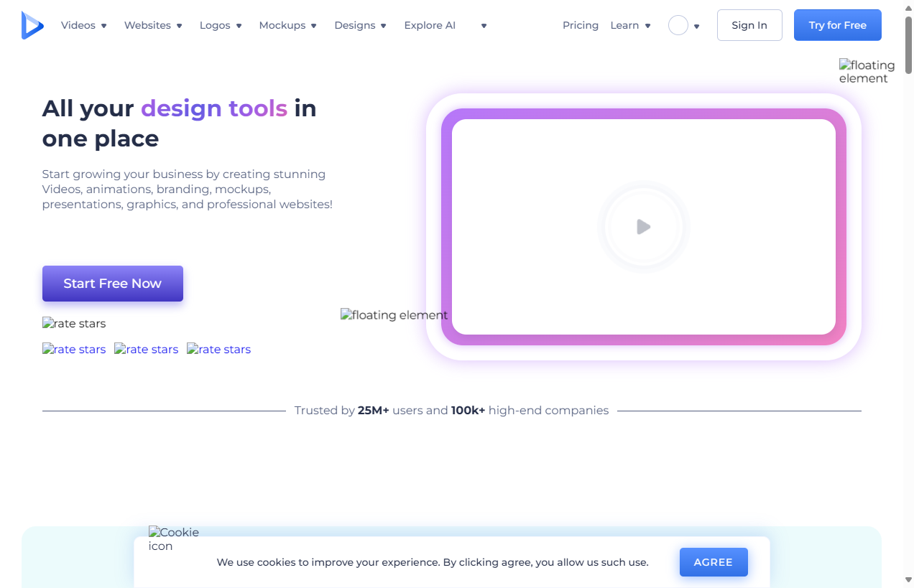Click the Renderforest logo icon

pos(32,25)
